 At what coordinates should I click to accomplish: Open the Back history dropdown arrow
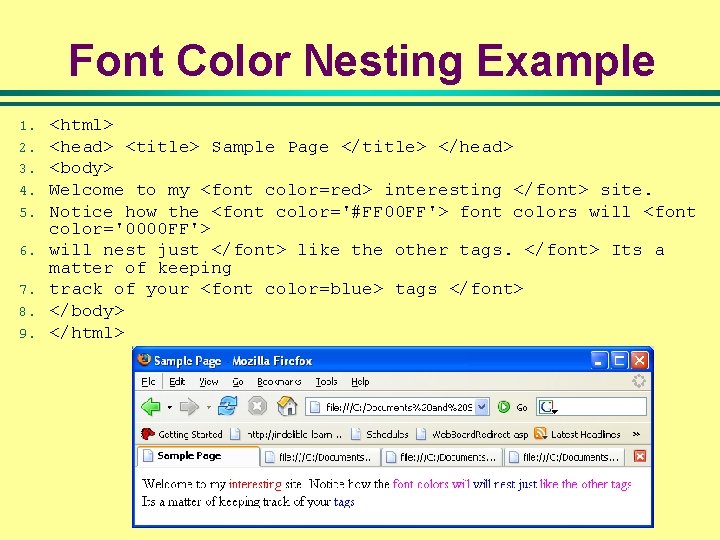(x=169, y=407)
